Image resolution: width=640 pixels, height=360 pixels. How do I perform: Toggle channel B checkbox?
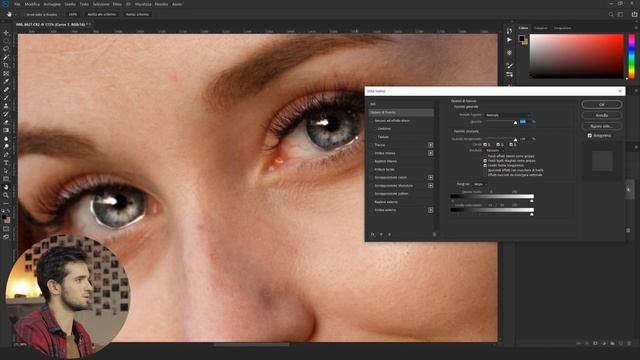tap(511, 144)
